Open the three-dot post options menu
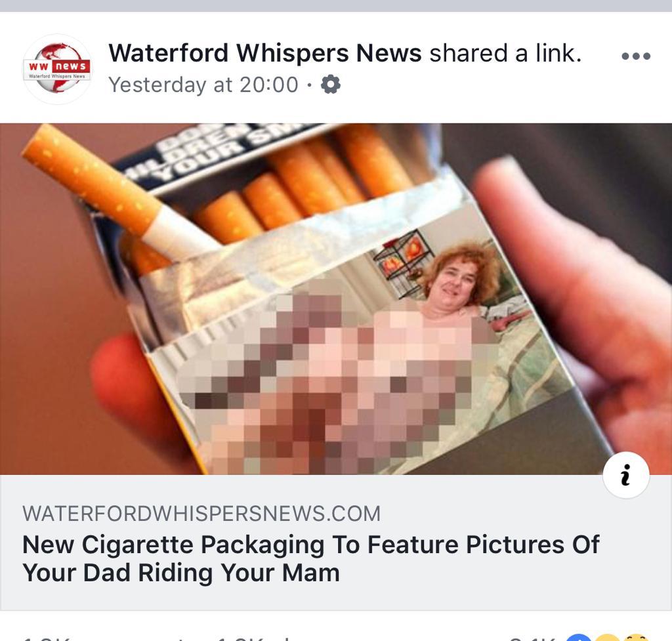672x641 pixels. (636, 56)
